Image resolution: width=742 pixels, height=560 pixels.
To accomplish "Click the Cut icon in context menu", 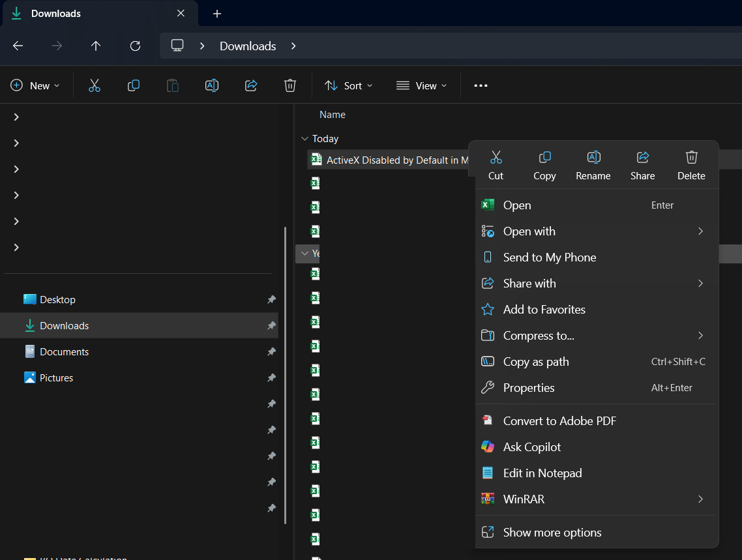I will point(496,158).
